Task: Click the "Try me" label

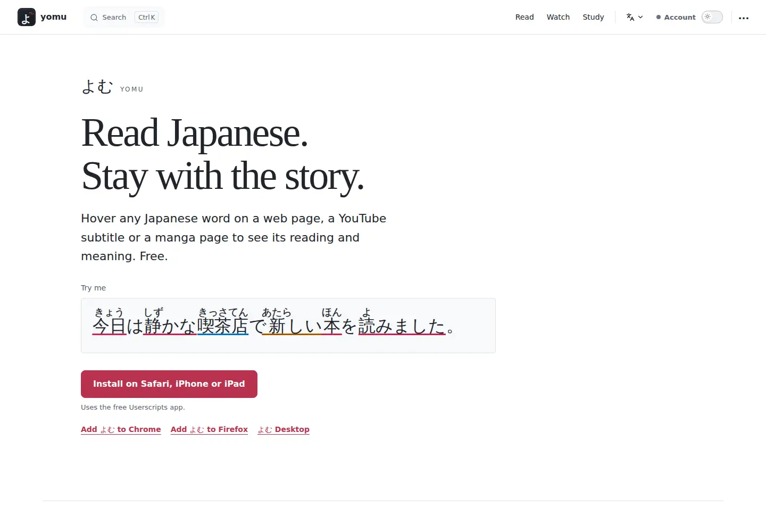Action: click(93, 288)
